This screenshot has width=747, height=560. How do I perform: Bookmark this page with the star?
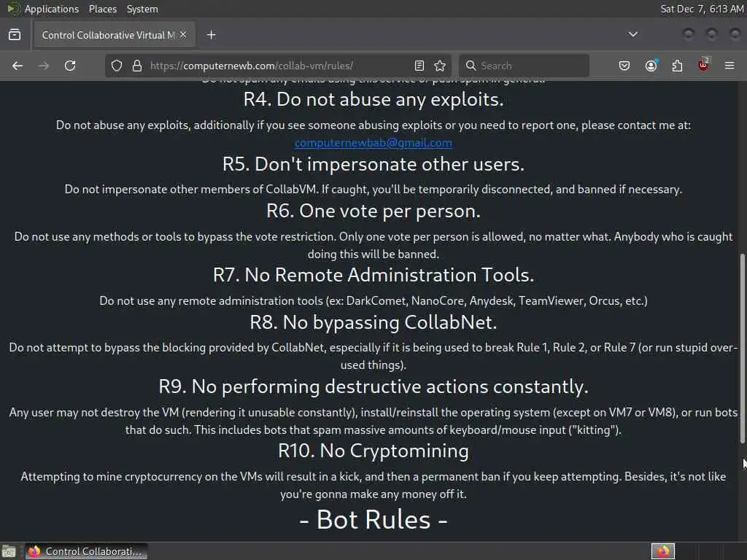point(440,66)
